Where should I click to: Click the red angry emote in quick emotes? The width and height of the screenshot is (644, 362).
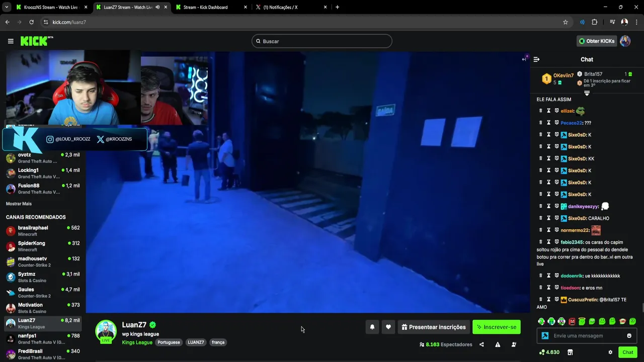coord(572,321)
